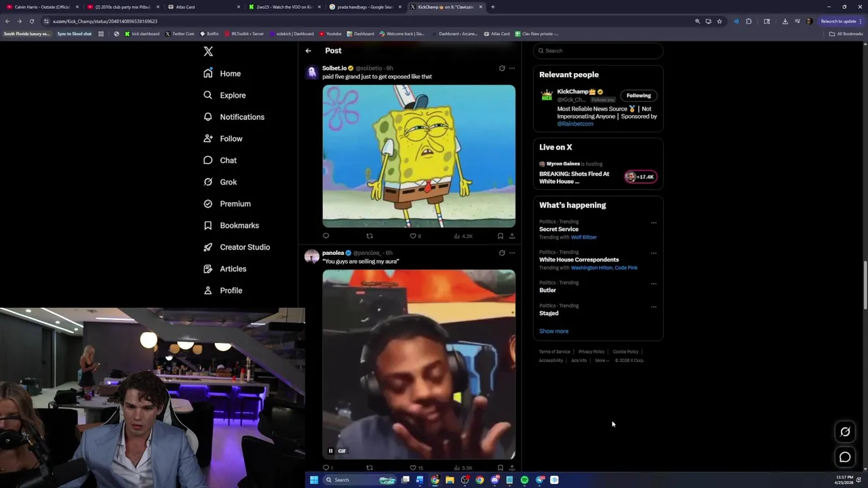Click the kick dashboard bookmark
Image resolution: width=868 pixels, height=488 pixels.
pyautogui.click(x=142, y=34)
